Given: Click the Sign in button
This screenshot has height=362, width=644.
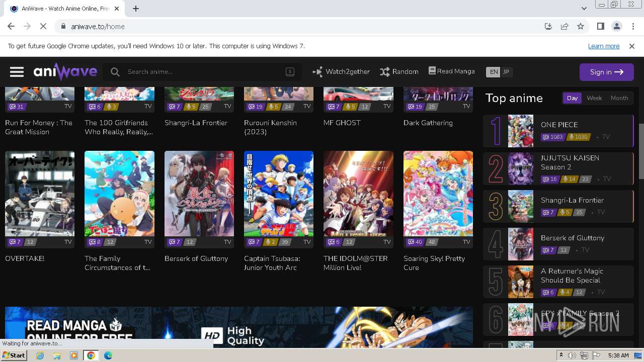Looking at the screenshot, I should (606, 72).
